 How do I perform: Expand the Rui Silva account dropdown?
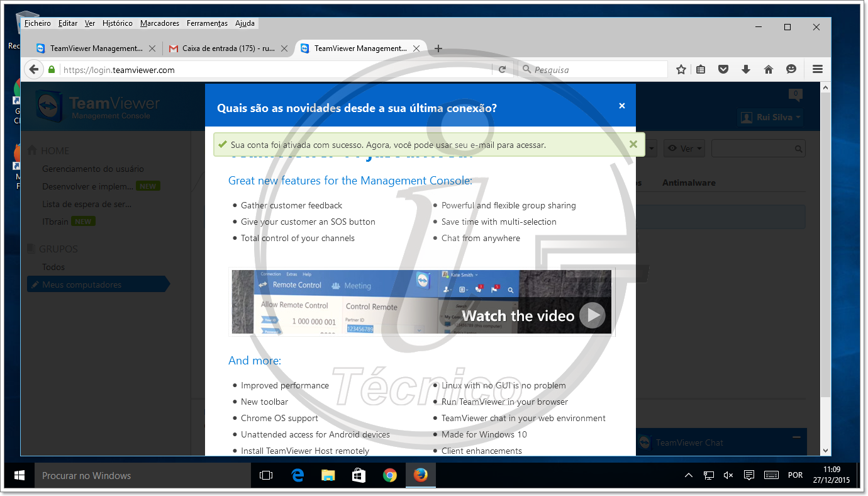tap(771, 117)
